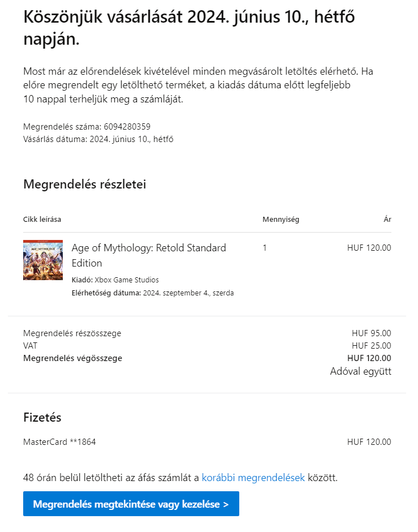The image size is (418, 532).
Task: Click the VAT amount HUF 25.00
Action: tap(371, 345)
